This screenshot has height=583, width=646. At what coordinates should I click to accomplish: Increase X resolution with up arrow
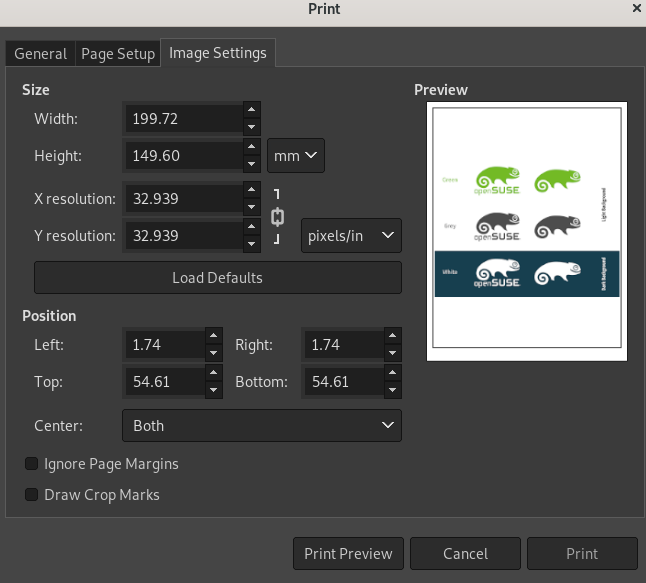252,190
